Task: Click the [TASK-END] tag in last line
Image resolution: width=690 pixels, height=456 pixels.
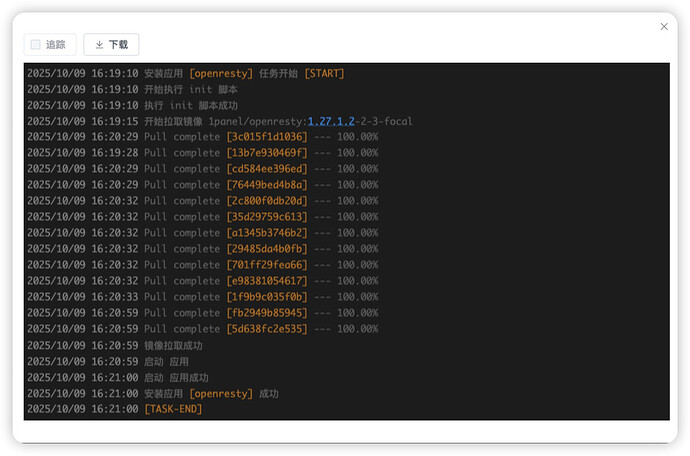Action: 173,409
